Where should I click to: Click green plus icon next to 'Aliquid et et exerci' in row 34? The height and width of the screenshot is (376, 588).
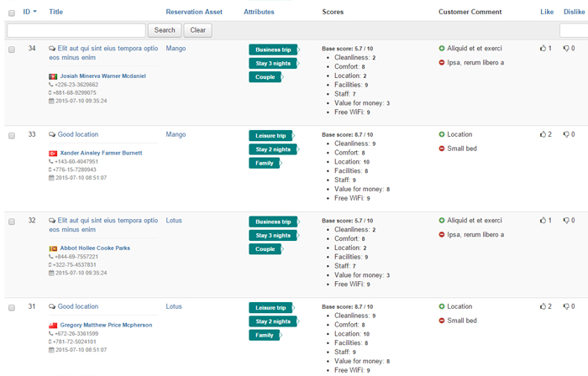pos(442,49)
